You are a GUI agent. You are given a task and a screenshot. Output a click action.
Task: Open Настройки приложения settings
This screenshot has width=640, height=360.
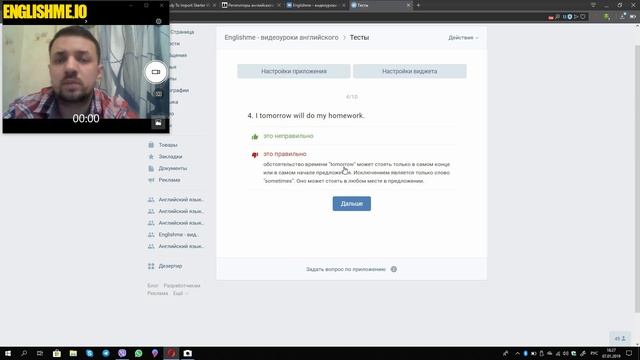tap(293, 71)
